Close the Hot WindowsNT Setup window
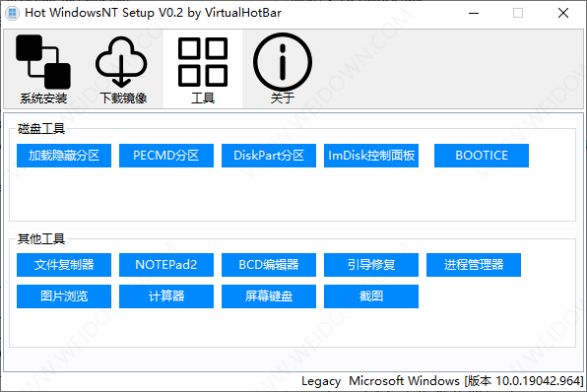The image size is (587, 392). (x=563, y=13)
